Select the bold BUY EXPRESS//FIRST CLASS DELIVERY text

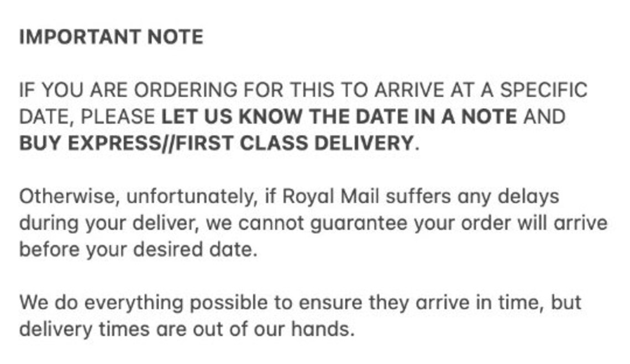[x=217, y=143]
